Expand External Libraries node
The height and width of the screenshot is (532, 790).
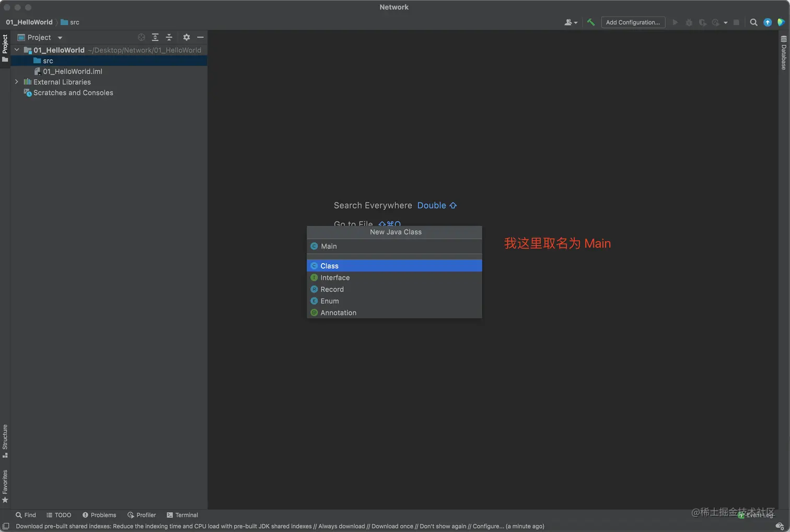(17, 82)
